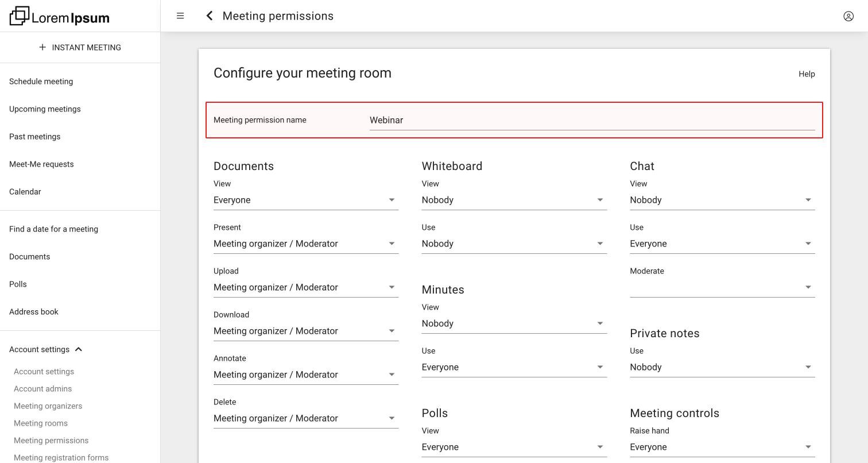Open the Address book
The height and width of the screenshot is (463, 868).
pos(34,312)
